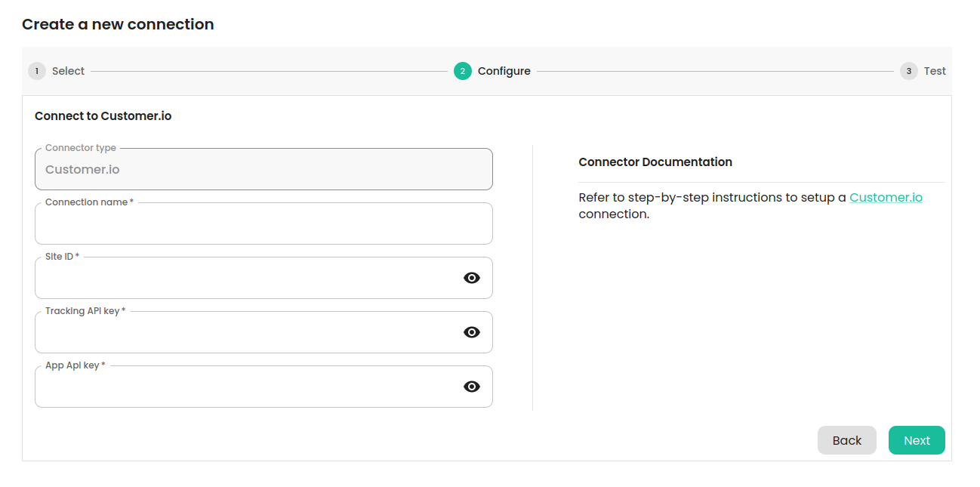
Task: Click the 'Tracking API key *' label
Action: pos(85,311)
